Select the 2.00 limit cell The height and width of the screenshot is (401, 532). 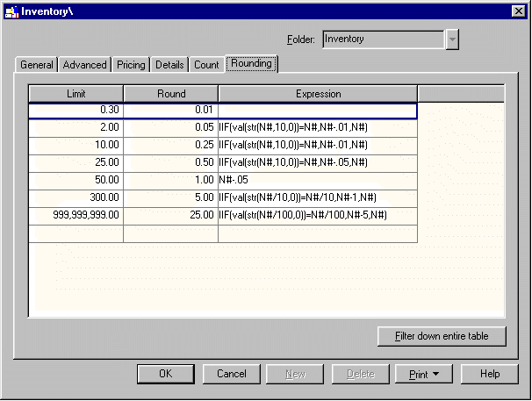coord(76,128)
